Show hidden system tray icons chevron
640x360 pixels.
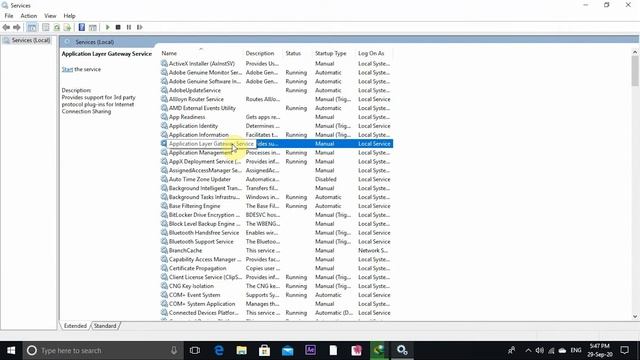pos(528,351)
